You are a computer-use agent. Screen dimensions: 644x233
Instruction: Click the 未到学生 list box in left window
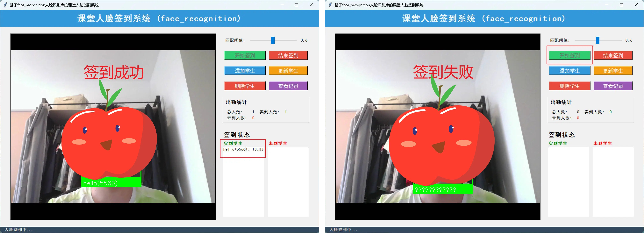(288, 182)
